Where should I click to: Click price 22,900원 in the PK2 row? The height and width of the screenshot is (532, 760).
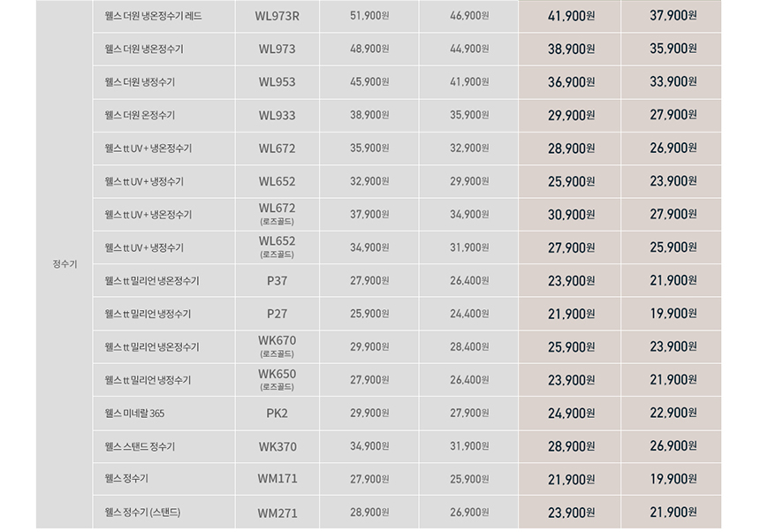[673, 413]
